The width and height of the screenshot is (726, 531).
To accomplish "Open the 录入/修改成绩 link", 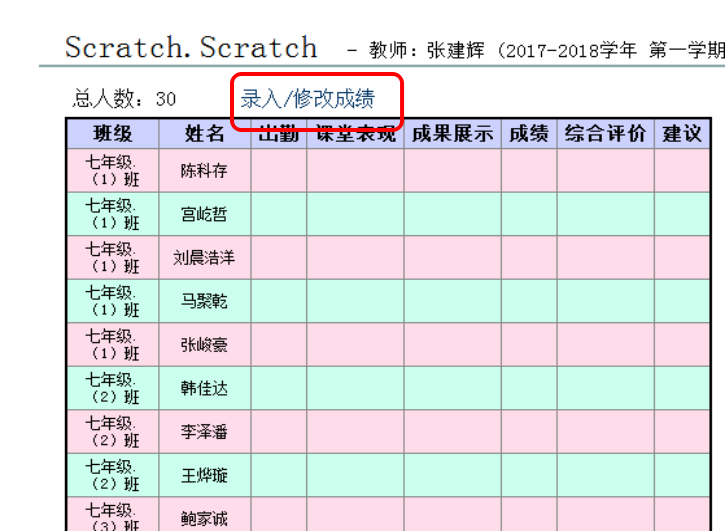I will pos(308,99).
